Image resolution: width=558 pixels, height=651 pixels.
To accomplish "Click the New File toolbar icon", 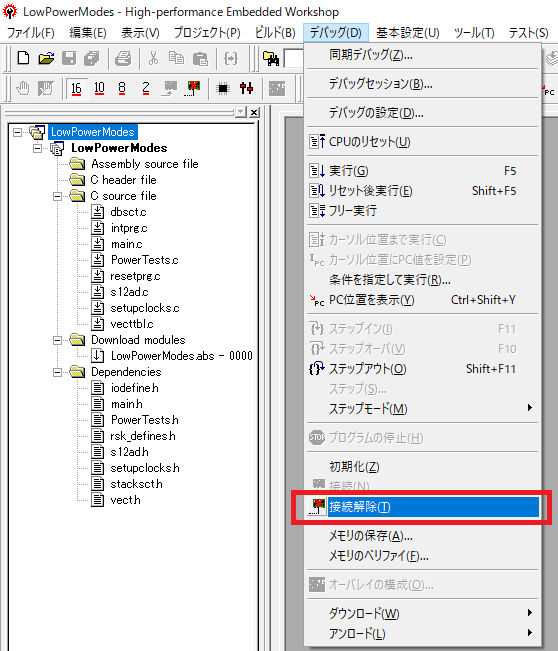I will (23, 58).
